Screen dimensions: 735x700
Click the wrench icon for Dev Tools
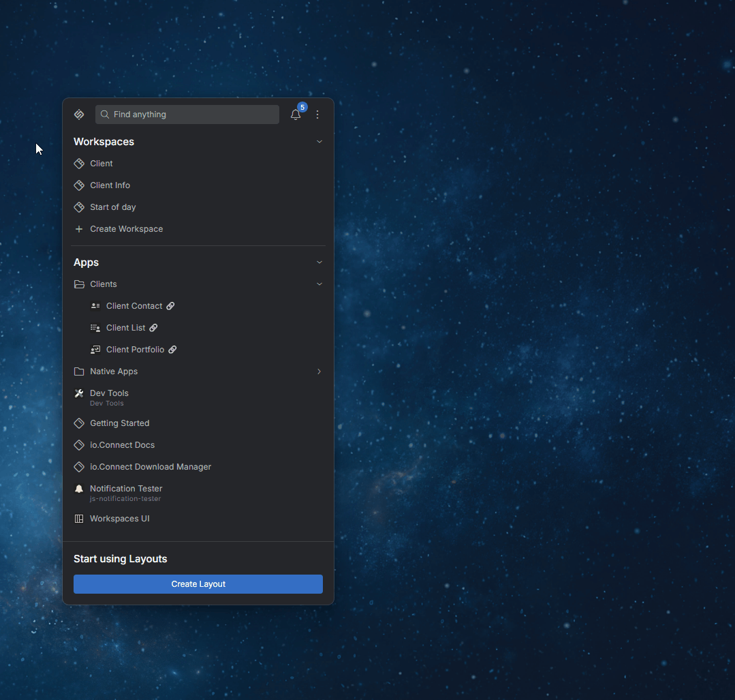coord(79,393)
